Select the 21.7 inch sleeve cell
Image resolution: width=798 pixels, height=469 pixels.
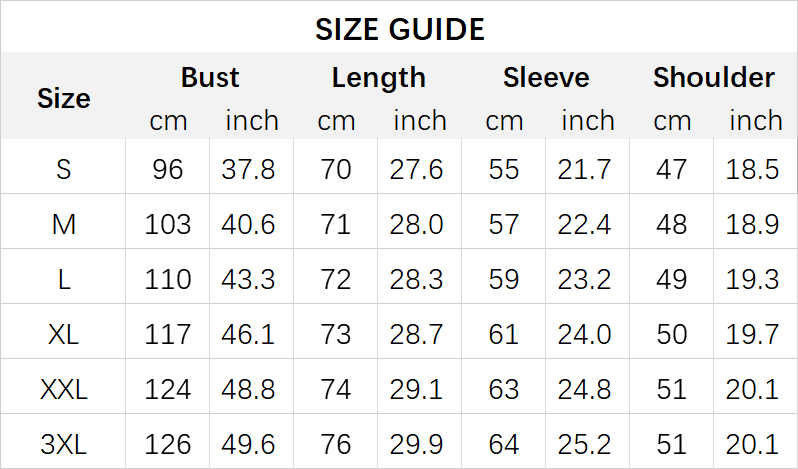[x=585, y=170]
